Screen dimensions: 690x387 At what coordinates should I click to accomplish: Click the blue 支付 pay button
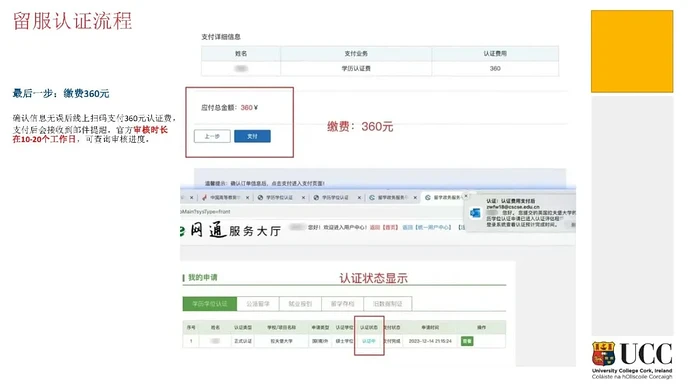tap(252, 136)
